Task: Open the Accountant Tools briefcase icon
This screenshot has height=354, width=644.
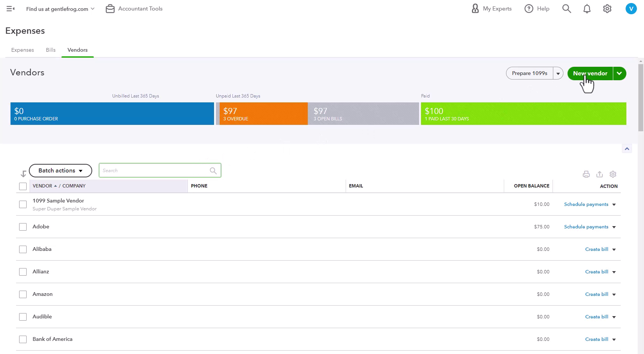Action: click(x=110, y=9)
